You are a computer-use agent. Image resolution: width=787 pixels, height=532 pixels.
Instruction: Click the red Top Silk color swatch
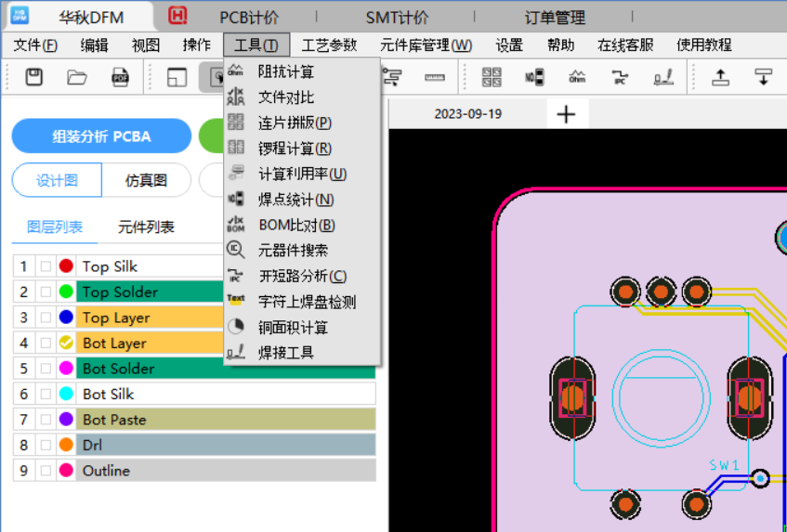(x=66, y=266)
